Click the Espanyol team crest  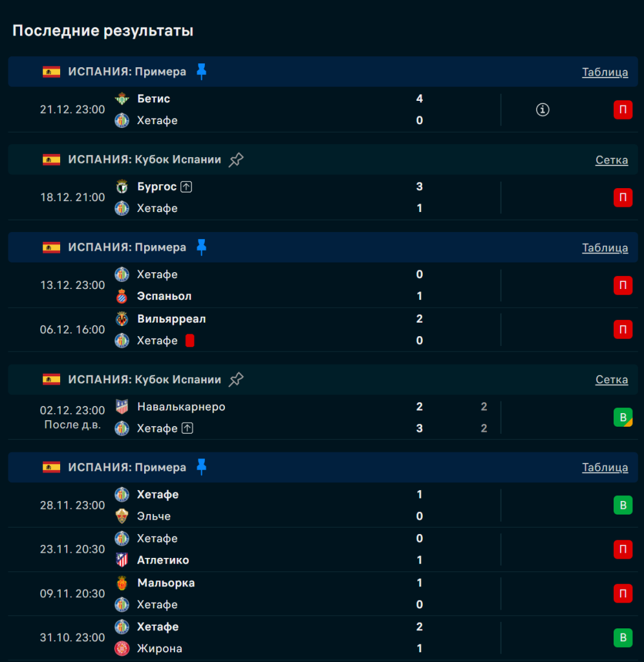click(122, 297)
